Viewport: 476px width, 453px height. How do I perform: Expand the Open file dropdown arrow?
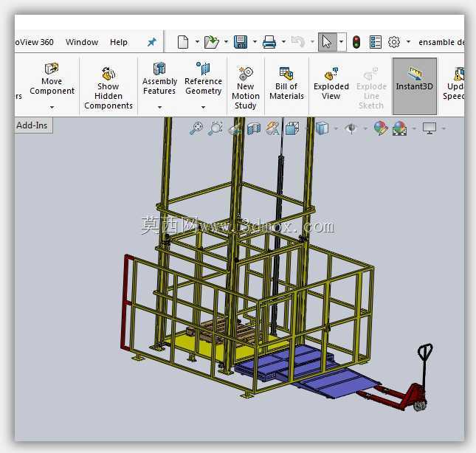(226, 41)
